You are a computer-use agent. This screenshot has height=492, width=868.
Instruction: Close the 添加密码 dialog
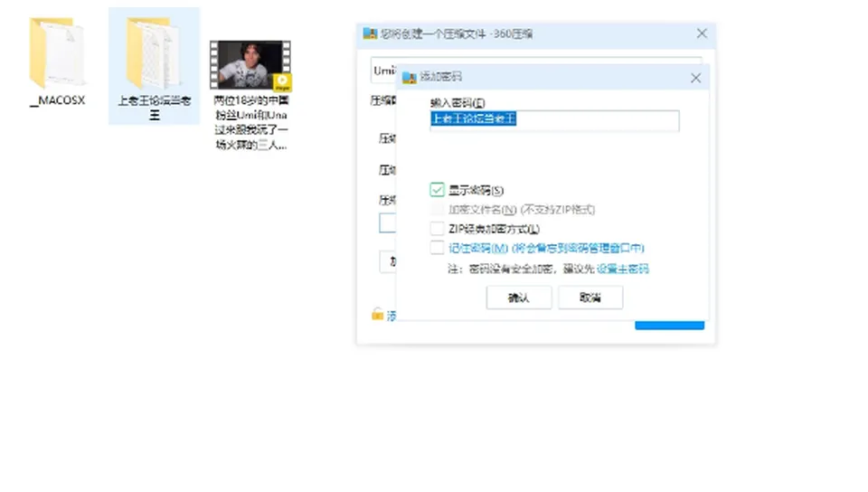pos(696,78)
